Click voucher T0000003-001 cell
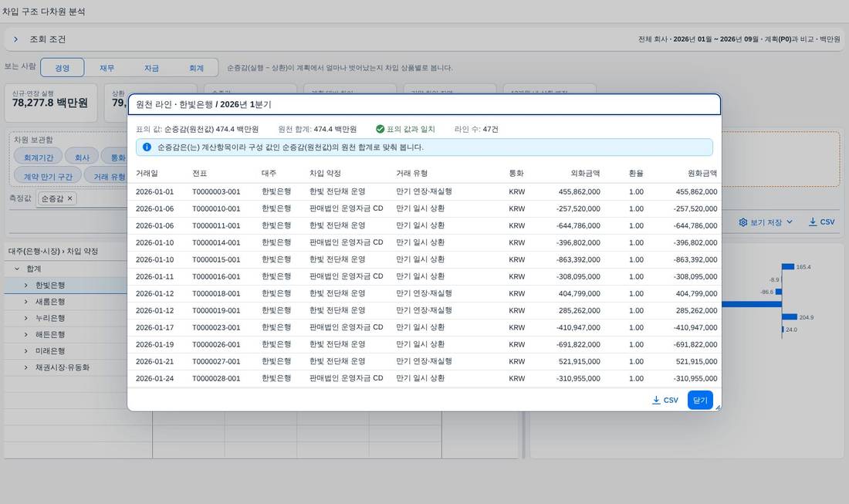The width and height of the screenshot is (849, 504). (x=216, y=191)
